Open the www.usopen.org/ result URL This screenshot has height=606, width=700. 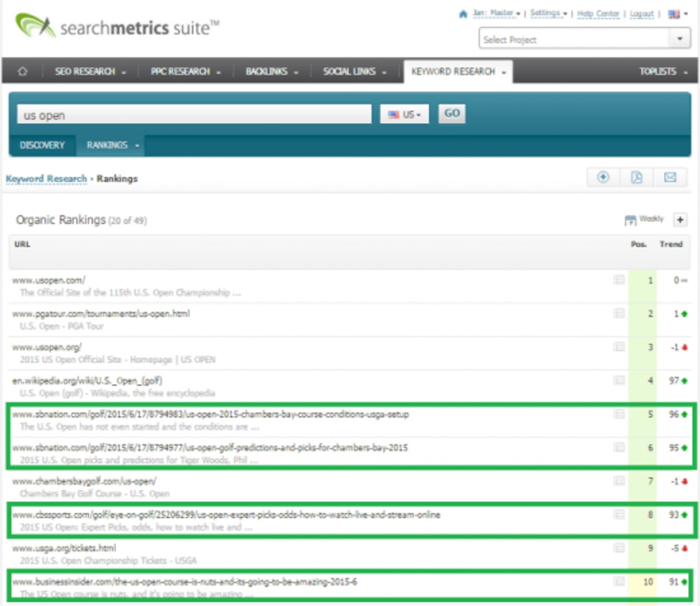[47, 347]
